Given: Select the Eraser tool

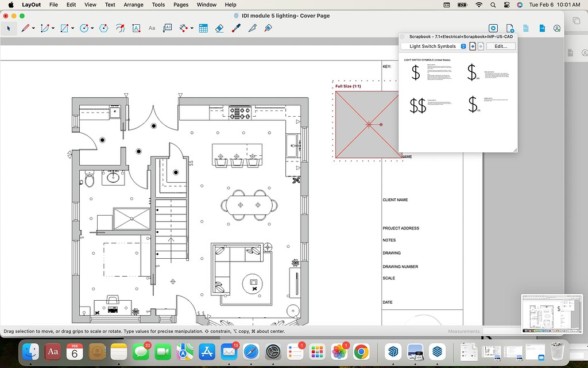Looking at the screenshot, I should pos(219,27).
